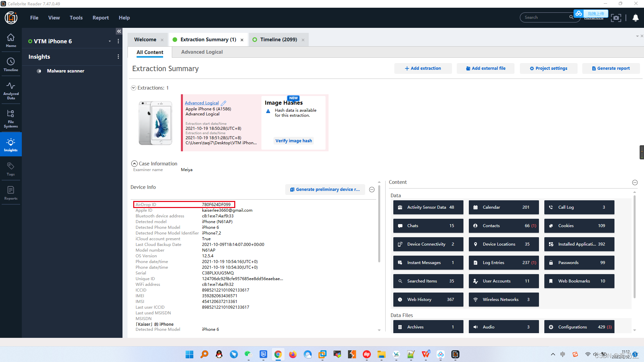Open the Installed Applications tile
644x362 pixels.
tap(579, 244)
